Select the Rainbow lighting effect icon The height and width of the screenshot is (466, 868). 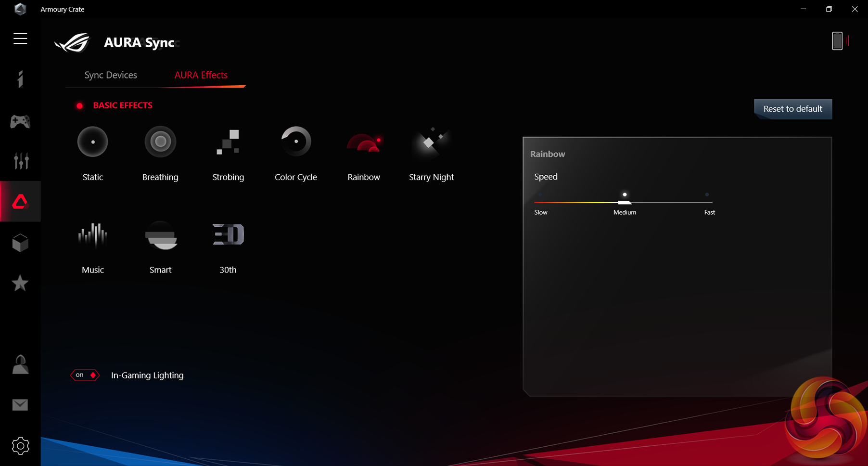[x=364, y=142]
